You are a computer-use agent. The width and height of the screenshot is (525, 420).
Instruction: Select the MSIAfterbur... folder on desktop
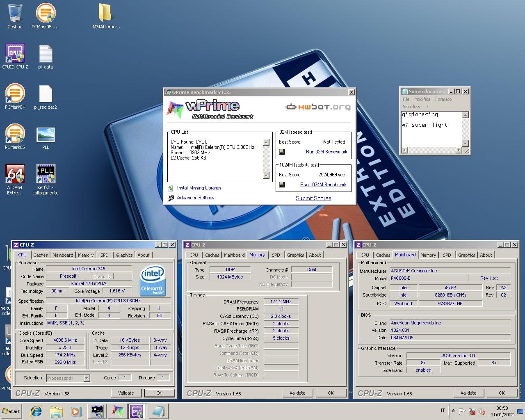pos(107,16)
